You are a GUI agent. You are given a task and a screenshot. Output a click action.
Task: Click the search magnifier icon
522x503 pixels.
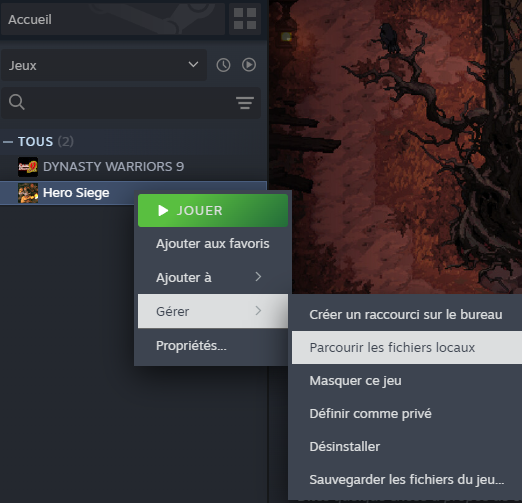17,102
